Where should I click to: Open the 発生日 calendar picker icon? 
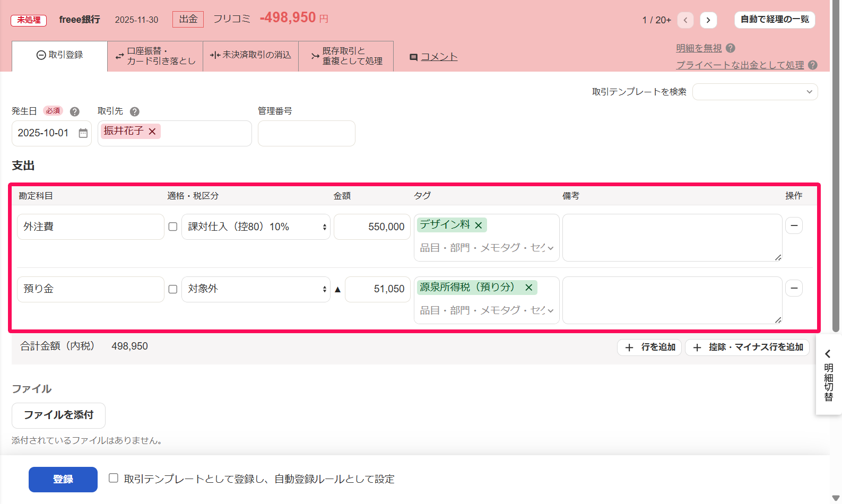coord(83,133)
